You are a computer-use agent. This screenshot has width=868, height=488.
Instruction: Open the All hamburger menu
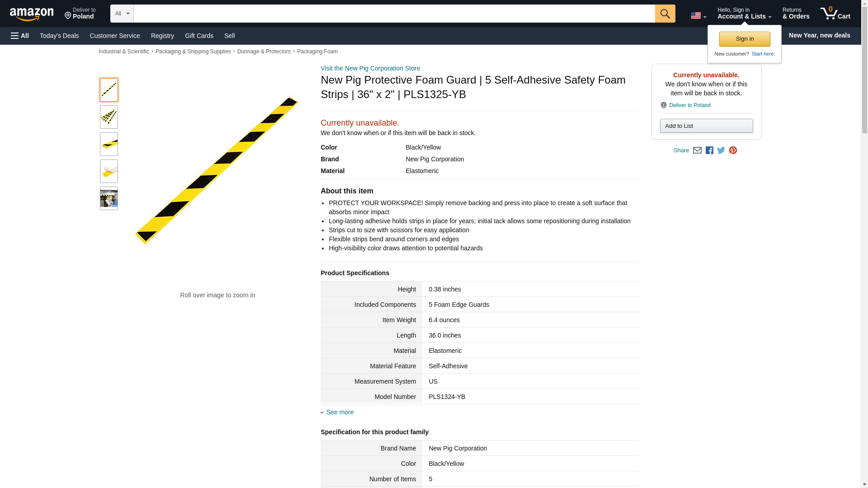pyautogui.click(x=20, y=36)
